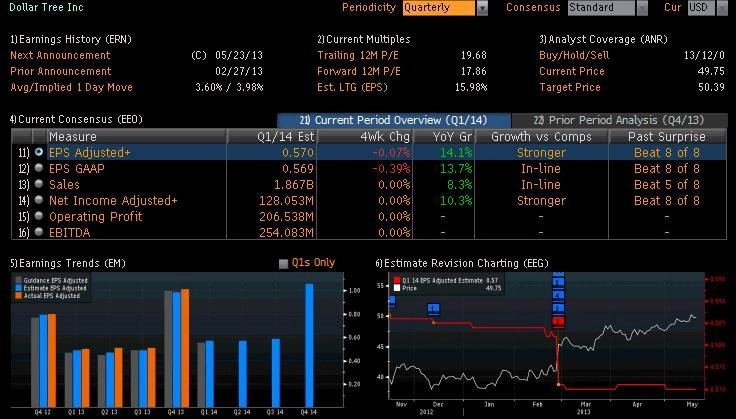The image size is (736, 419).
Task: Select the EPS GAAP radio button
Action: pos(39,168)
